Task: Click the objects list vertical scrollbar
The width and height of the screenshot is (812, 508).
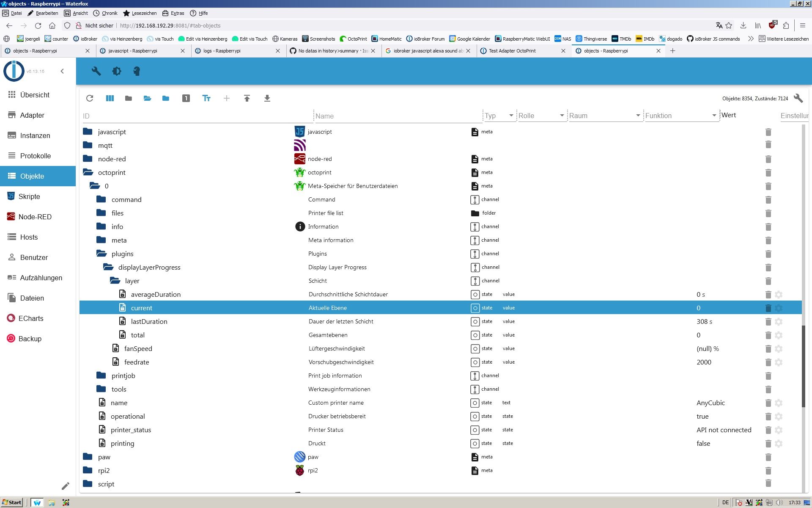Action: [x=804, y=366]
